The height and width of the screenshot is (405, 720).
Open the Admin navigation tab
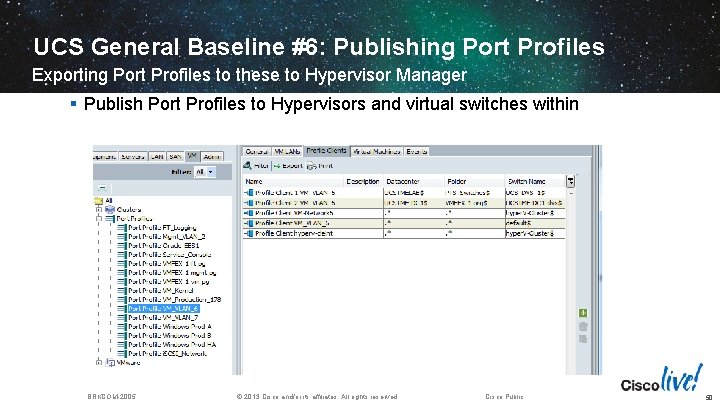pyautogui.click(x=212, y=157)
